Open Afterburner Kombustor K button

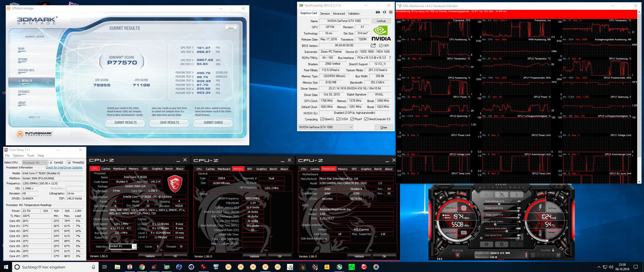486,194
